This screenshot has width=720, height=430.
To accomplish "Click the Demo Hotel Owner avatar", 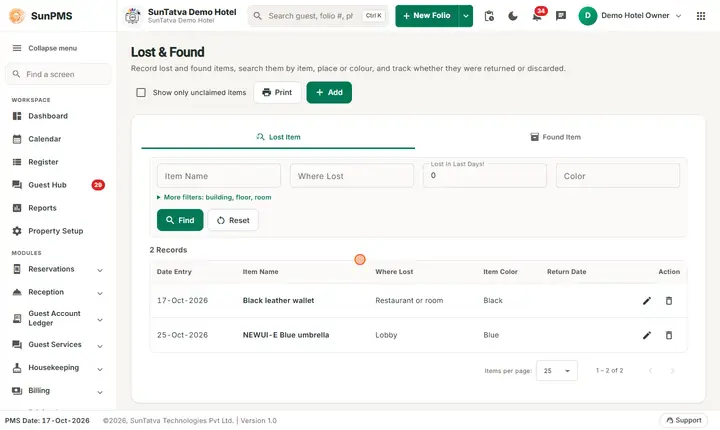I will tap(587, 16).
